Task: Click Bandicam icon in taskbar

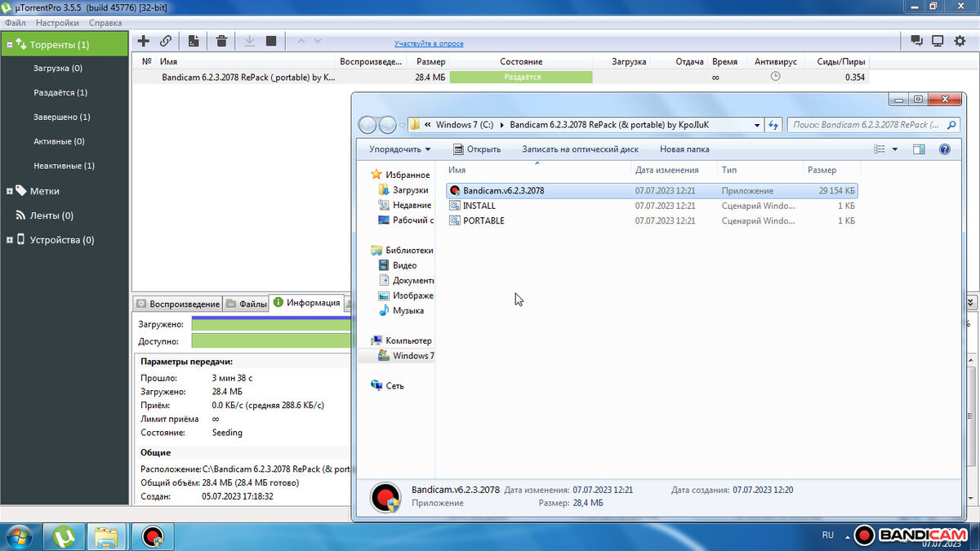Action: pos(152,536)
